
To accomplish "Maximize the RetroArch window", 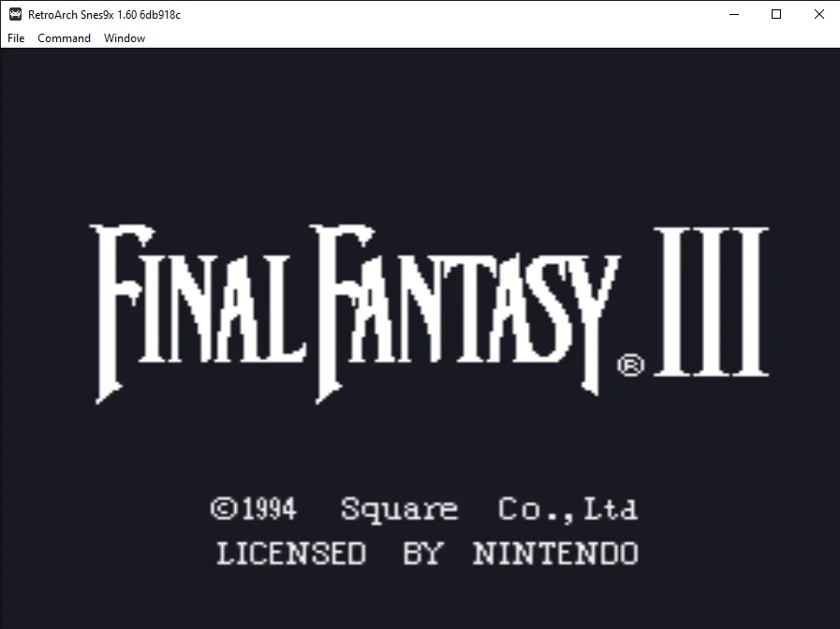I will point(776,14).
